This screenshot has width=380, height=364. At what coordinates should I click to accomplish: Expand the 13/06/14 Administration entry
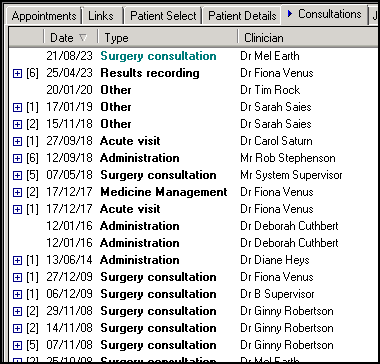coord(17,260)
